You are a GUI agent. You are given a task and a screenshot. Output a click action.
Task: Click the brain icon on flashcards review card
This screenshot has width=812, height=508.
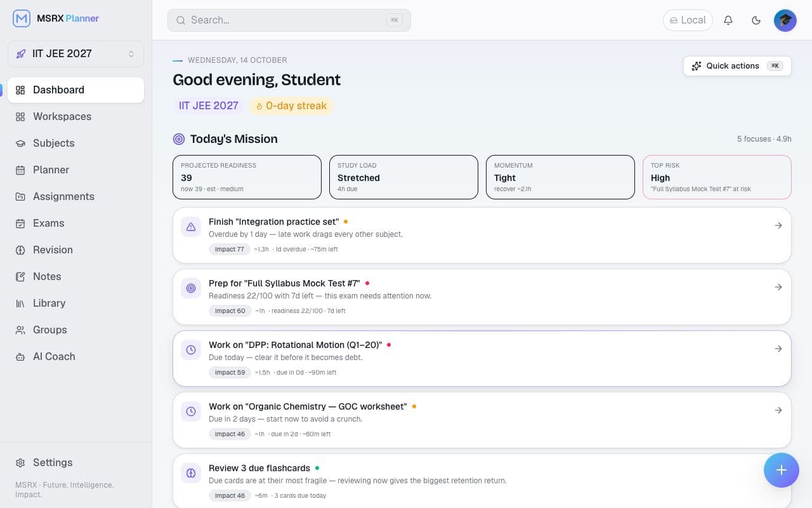pos(191,473)
